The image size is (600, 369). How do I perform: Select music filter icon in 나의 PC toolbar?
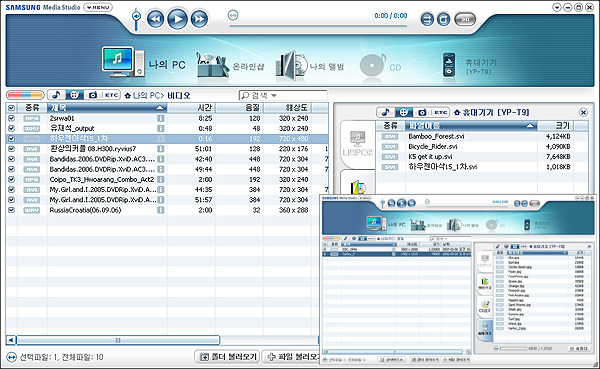tap(56, 95)
